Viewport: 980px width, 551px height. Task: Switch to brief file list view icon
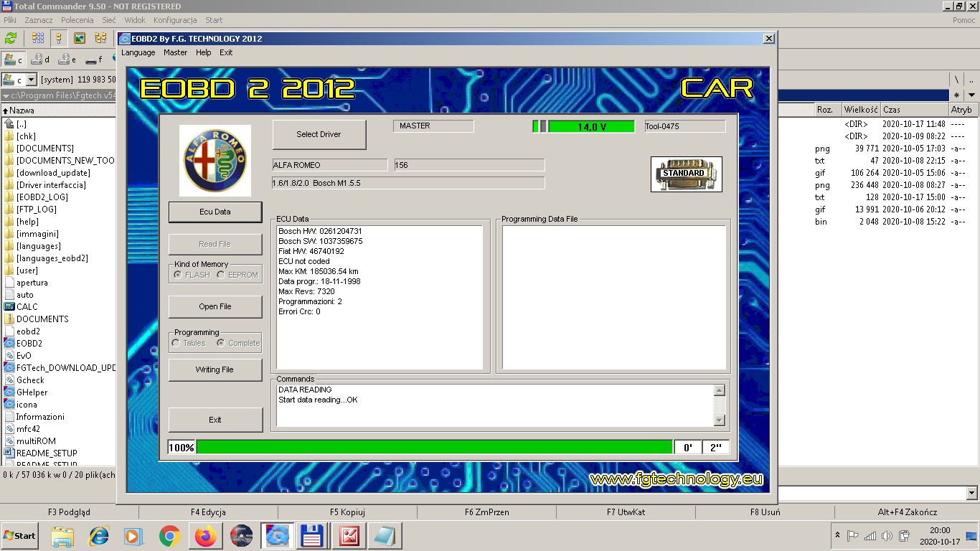coord(38,38)
